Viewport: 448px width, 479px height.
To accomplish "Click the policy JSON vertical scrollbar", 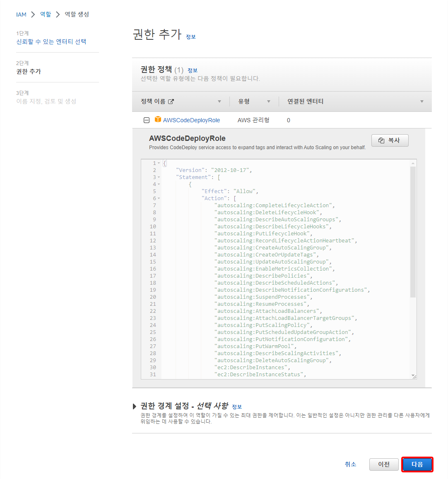I will (x=413, y=232).
